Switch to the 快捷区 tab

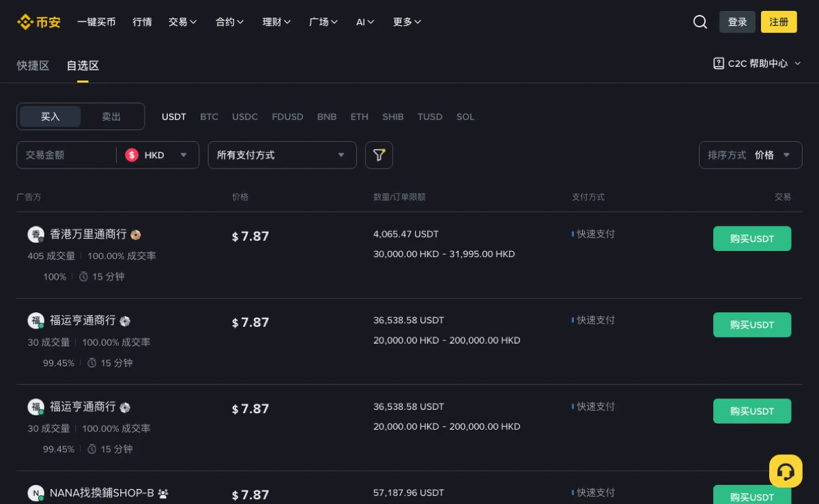[x=33, y=65]
